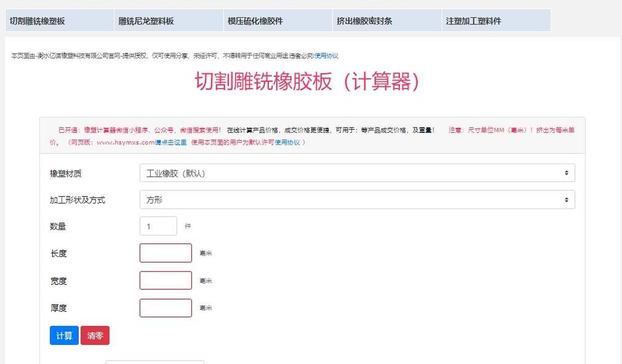The image size is (622, 364).
Task: Click the page title 切割雕铣橡胶板（计算器）
Action: click(x=307, y=82)
